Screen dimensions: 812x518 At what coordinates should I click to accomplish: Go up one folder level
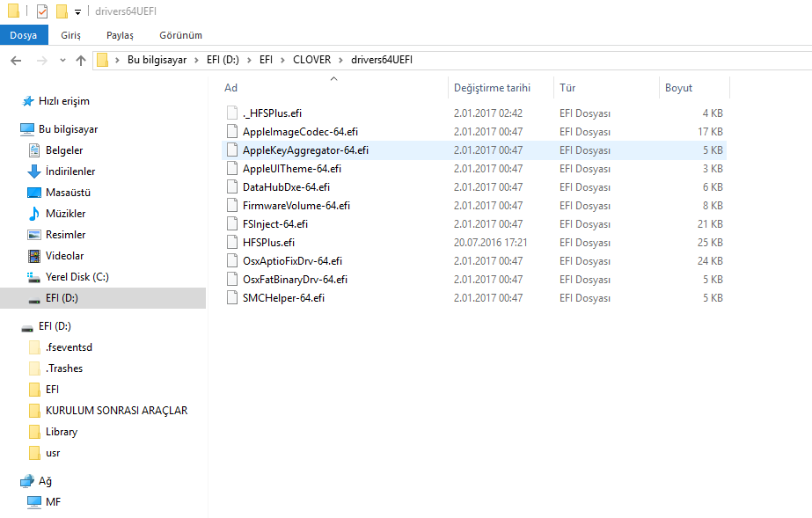81,61
